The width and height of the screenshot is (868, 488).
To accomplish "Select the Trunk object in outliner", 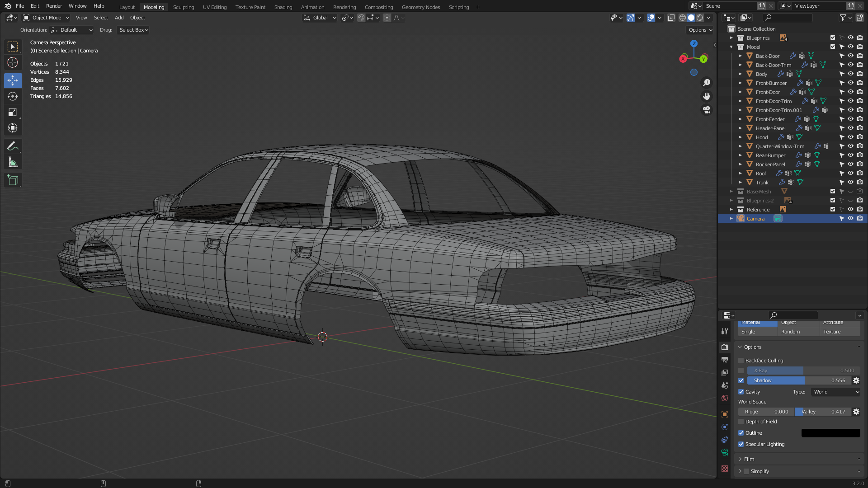I will pos(762,183).
